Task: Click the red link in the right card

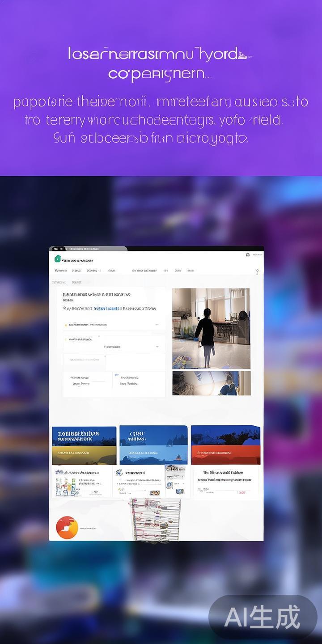Action: 241,491
